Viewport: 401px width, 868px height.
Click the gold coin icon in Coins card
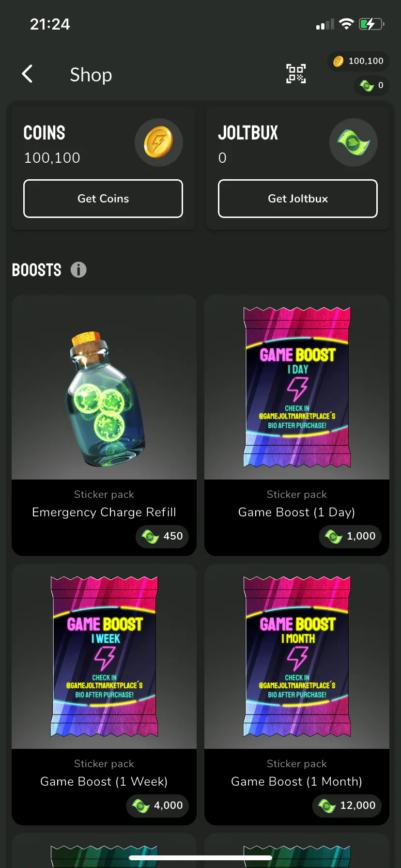tap(159, 142)
